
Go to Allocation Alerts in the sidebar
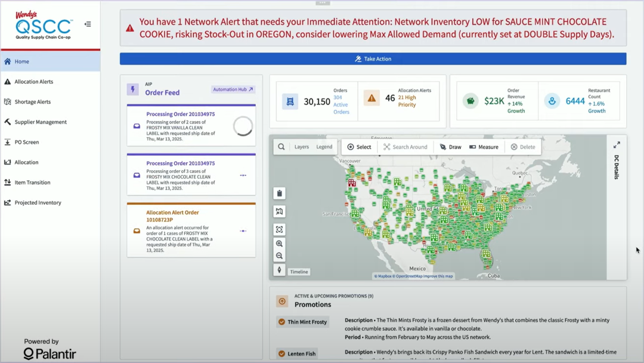[x=51, y=81]
